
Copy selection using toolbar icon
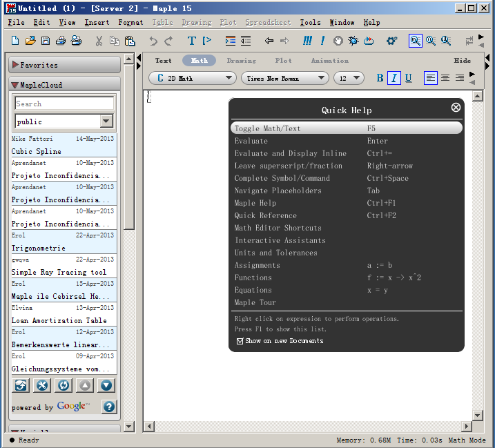click(115, 41)
